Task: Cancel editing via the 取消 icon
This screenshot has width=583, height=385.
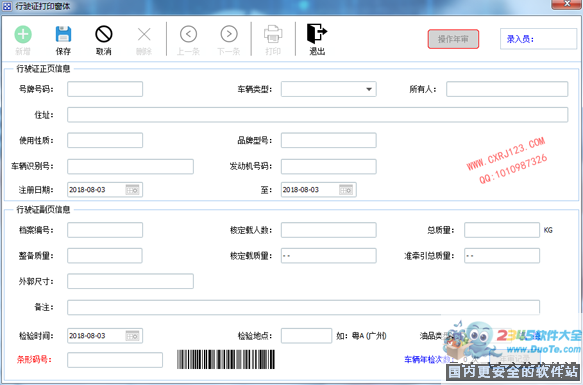Action: click(x=104, y=34)
